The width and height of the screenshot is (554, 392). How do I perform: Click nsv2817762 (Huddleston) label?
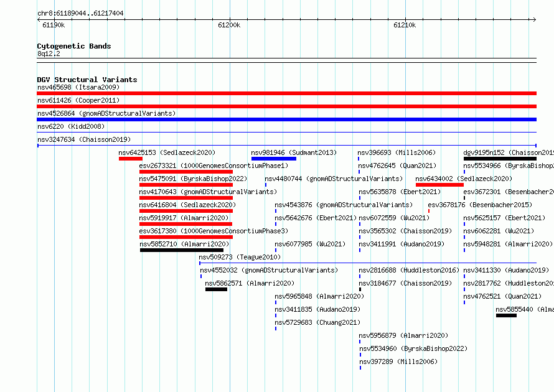[509, 283]
